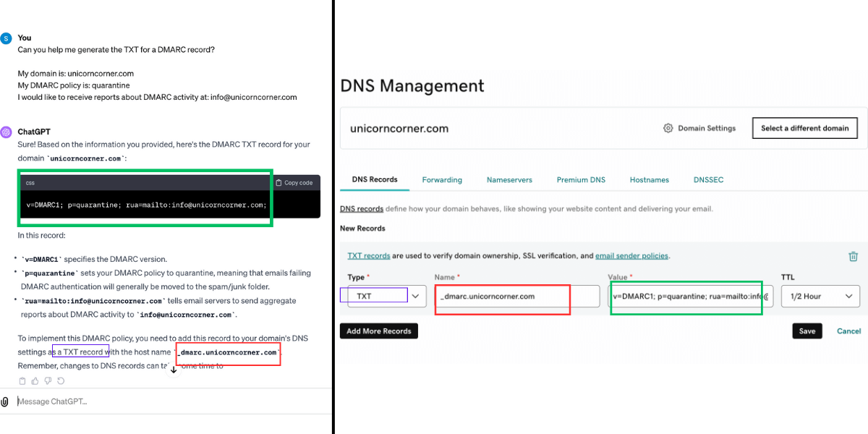Screen dimensions: 868x434
Task: Click Select a different domain button
Action: coord(804,128)
